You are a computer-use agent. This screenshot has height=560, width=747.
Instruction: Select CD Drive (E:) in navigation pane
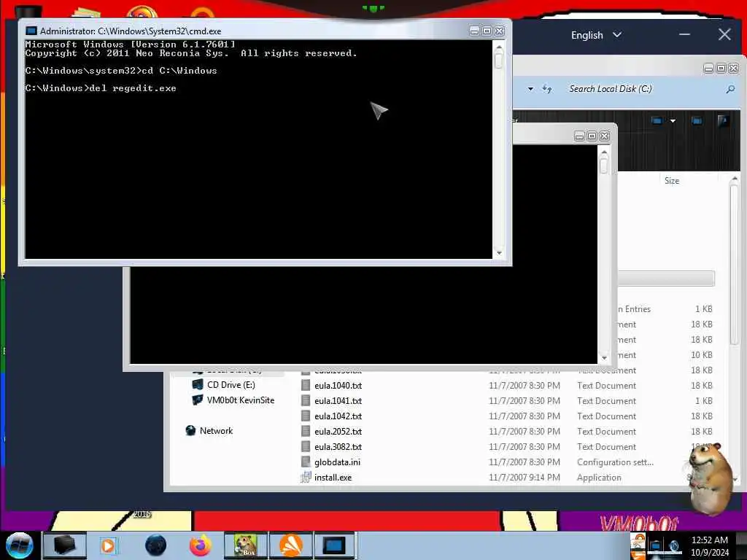(x=231, y=385)
